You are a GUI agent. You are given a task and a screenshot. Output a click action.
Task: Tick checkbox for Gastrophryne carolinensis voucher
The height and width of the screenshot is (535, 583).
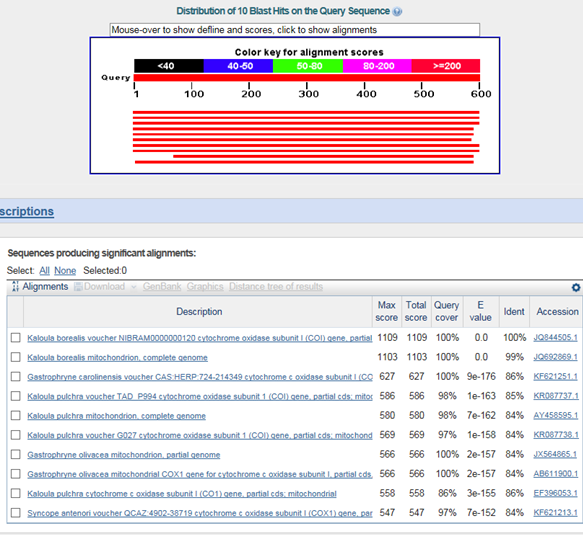pos(16,377)
